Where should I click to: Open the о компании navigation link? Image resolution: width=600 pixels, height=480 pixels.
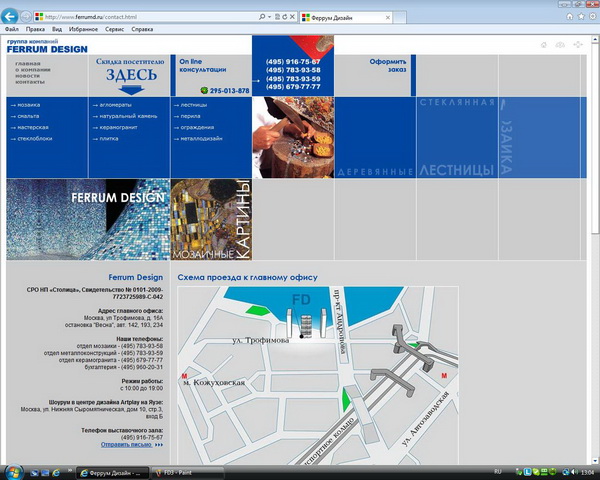[33, 70]
